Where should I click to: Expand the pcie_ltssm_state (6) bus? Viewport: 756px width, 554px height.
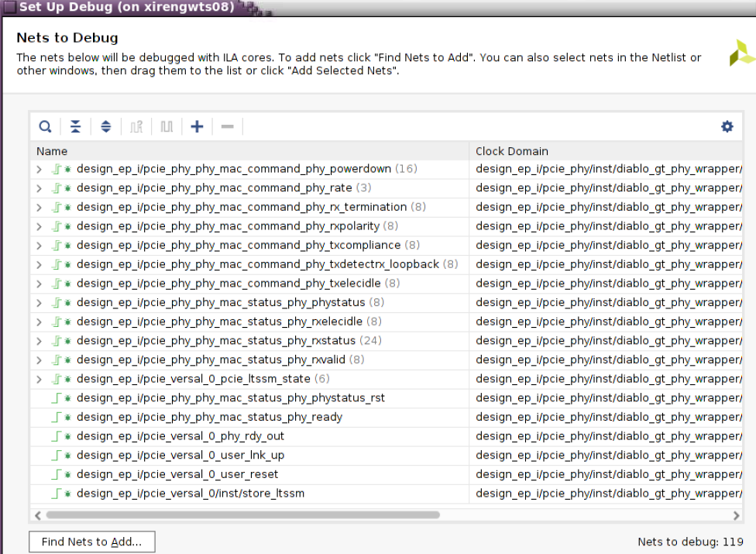[x=40, y=380]
